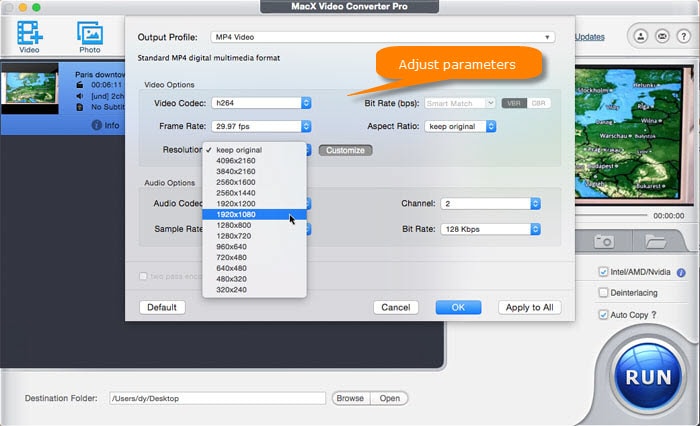Screen dimensions: 700x426
Task: Click the Customize resolution button
Action: 346,150
